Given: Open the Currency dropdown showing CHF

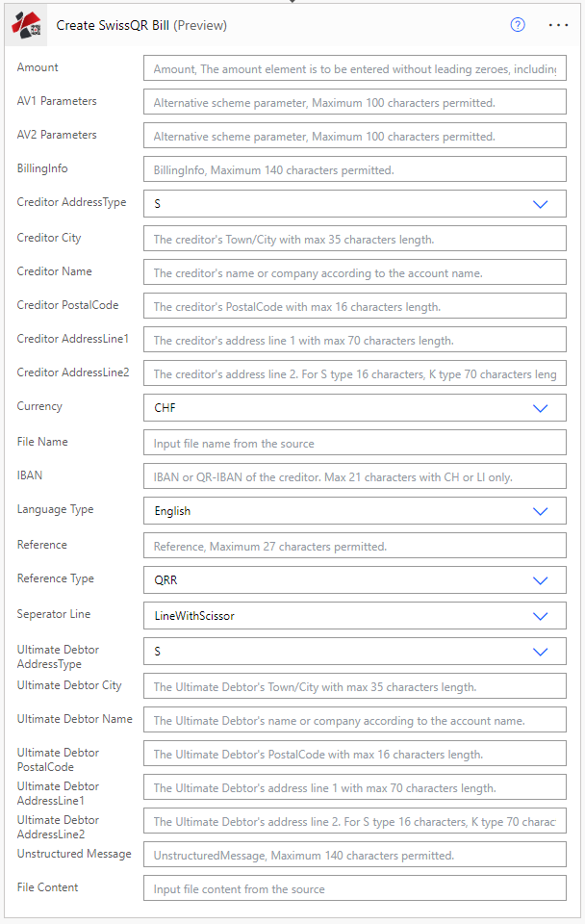Looking at the screenshot, I should click(x=540, y=408).
